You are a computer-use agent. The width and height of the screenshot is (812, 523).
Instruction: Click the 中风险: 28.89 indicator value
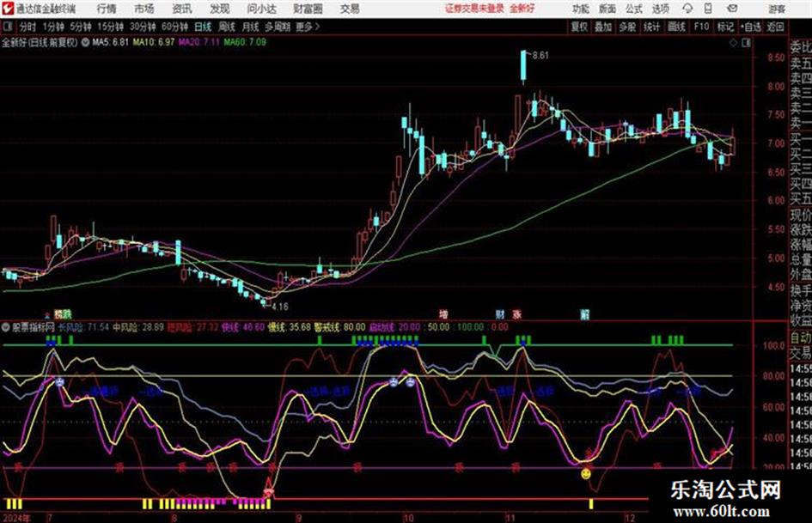pos(138,327)
